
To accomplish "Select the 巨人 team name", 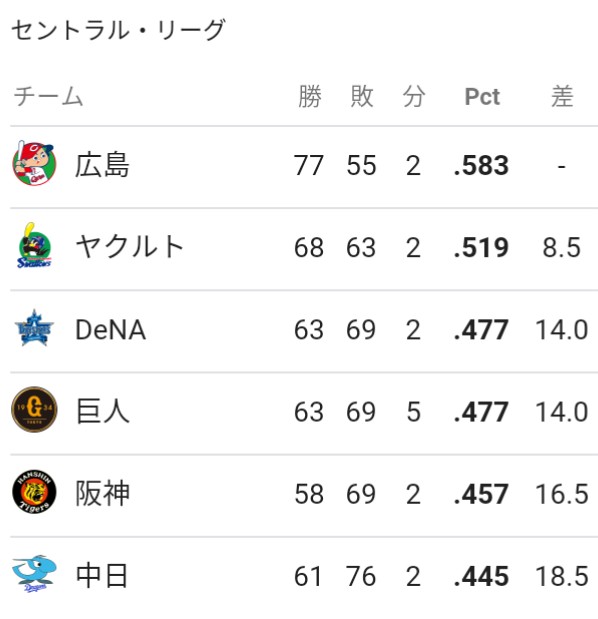I will [102, 411].
